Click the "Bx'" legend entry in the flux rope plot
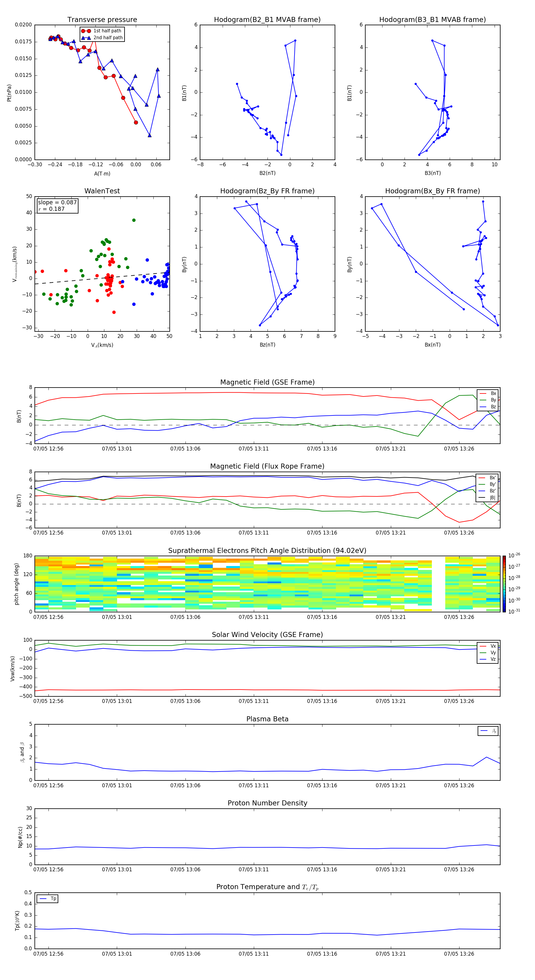Image resolution: width=535 pixels, height=980 pixels. pos(487,478)
